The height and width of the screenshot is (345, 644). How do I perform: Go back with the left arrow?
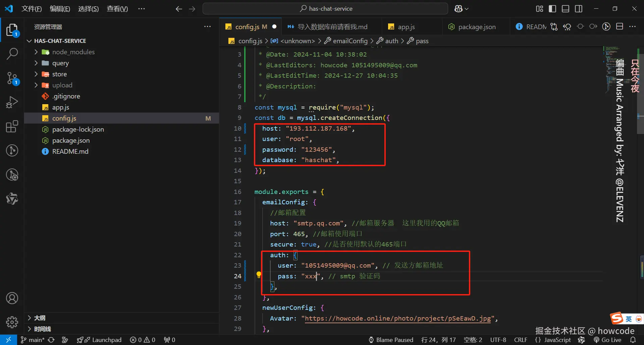tap(179, 9)
